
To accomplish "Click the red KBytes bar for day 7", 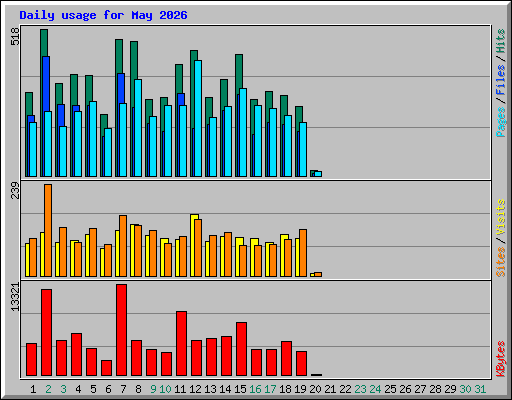I will (x=122, y=330).
